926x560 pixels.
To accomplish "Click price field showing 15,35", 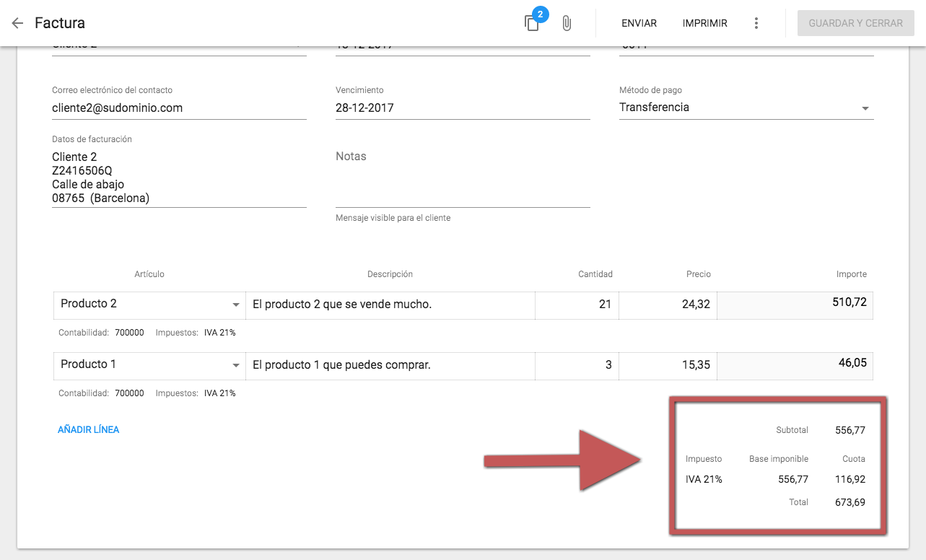I will (x=668, y=365).
